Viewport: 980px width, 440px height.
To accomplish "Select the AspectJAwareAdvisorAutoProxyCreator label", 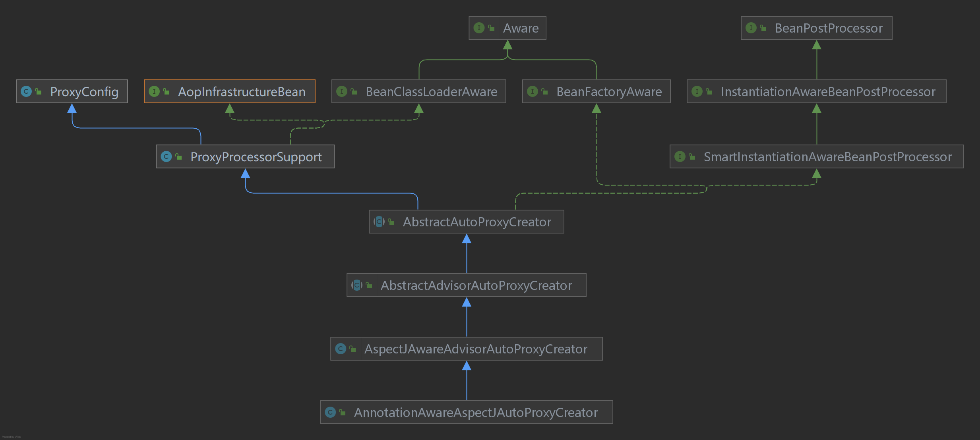I will (x=476, y=349).
